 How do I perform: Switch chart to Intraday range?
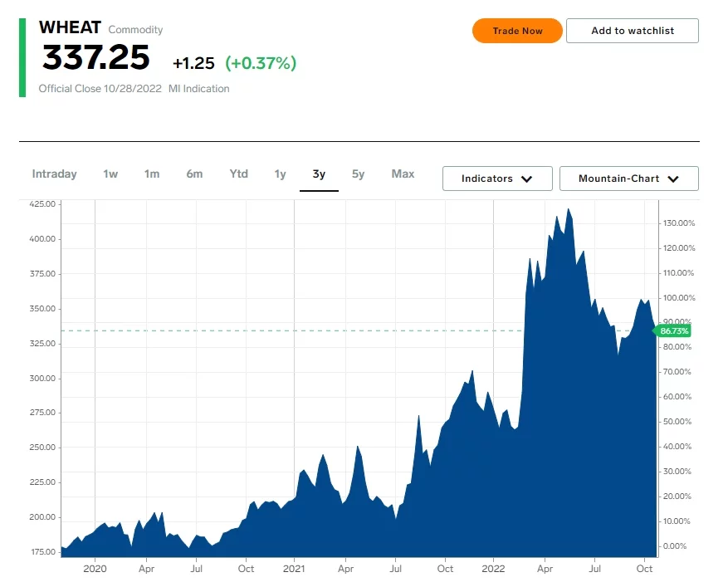54,174
